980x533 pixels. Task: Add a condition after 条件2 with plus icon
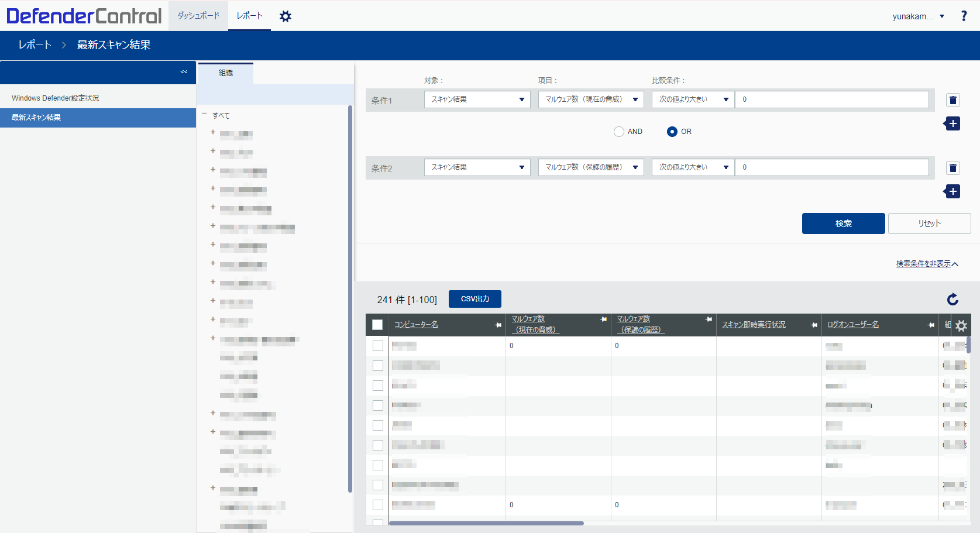(x=952, y=191)
